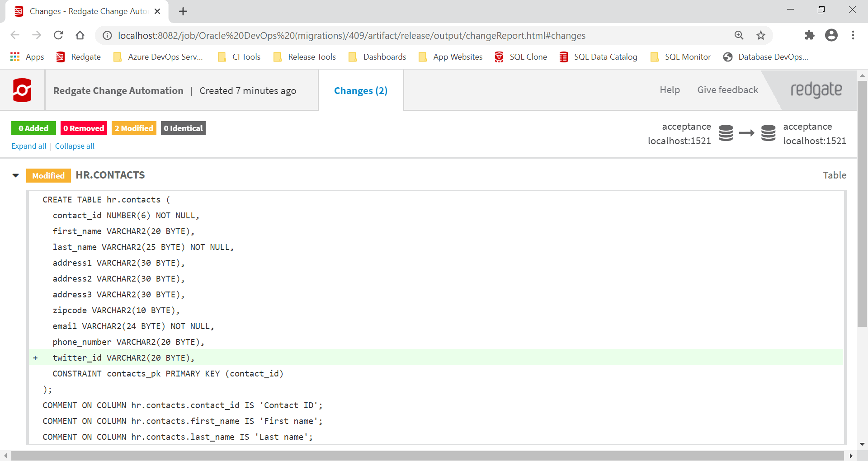Click the red Redgate logo icon
Image resolution: width=868 pixels, height=461 pixels.
pos(22,90)
